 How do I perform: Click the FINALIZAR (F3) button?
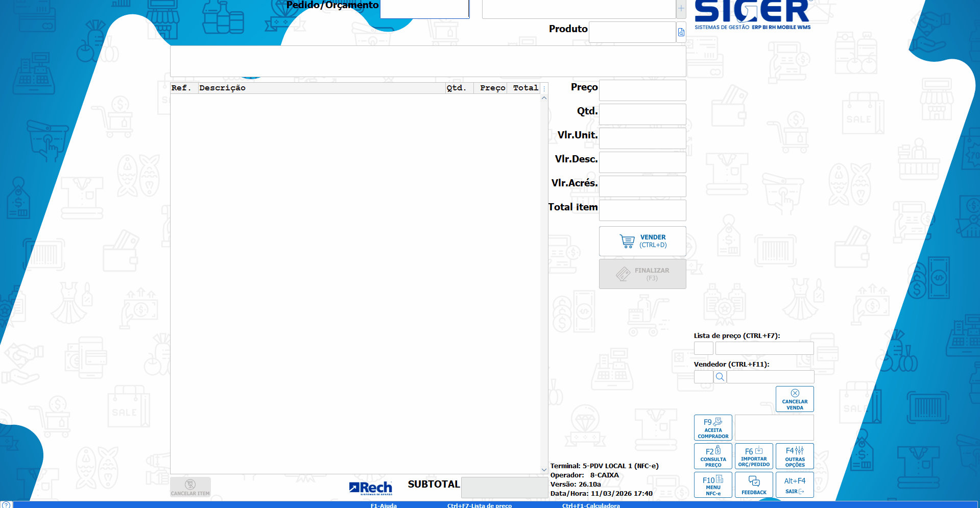642,274
